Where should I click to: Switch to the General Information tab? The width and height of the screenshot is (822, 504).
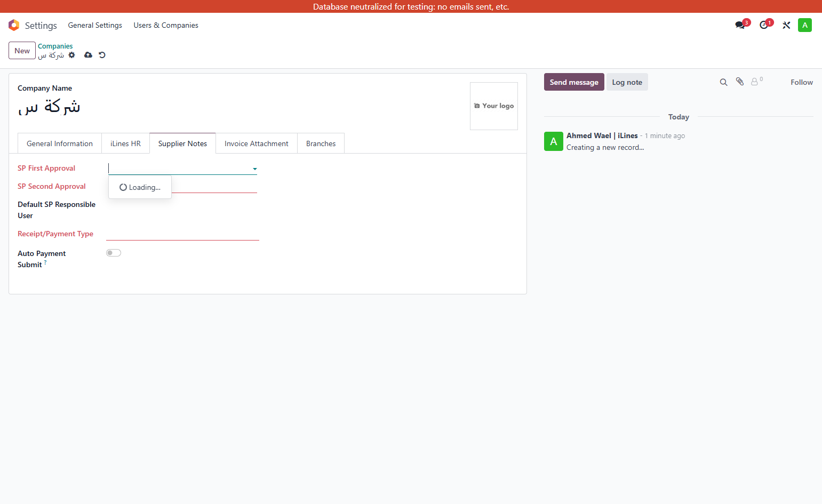(60, 143)
